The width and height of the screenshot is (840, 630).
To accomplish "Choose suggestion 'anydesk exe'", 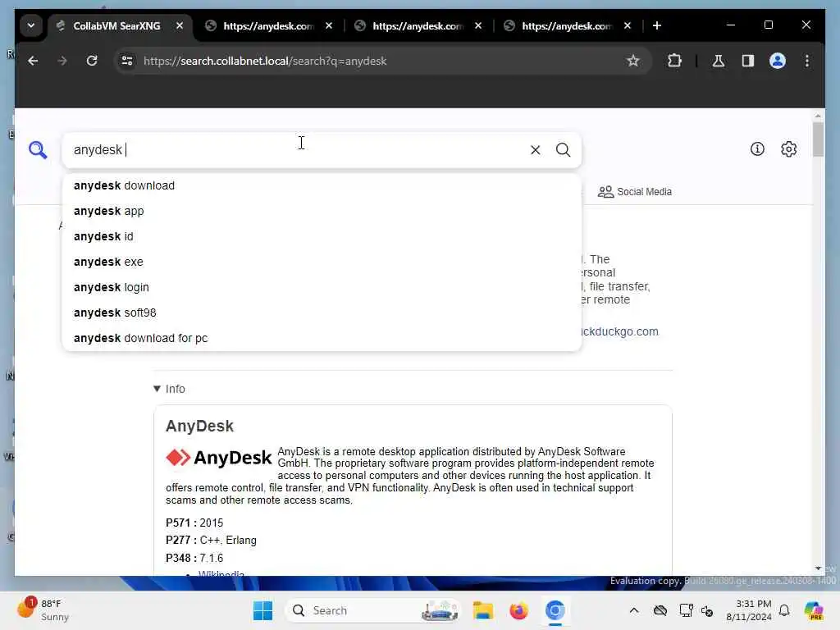I will (322, 262).
